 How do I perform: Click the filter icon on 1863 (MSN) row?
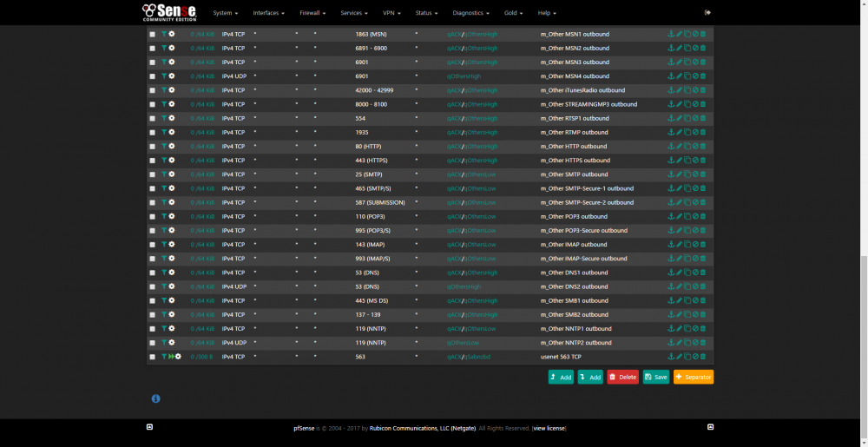point(164,34)
